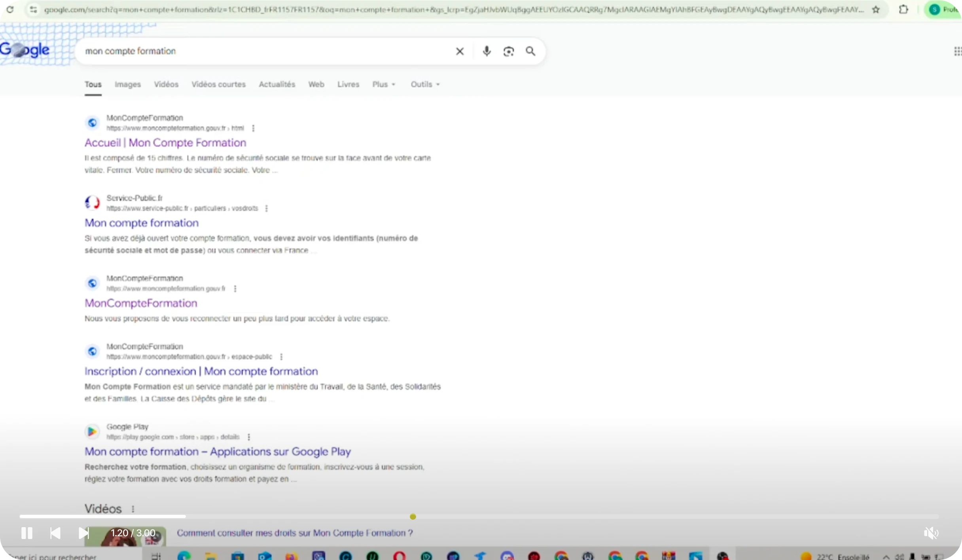Open the Actualités tab
The image size is (962, 560).
tap(277, 84)
